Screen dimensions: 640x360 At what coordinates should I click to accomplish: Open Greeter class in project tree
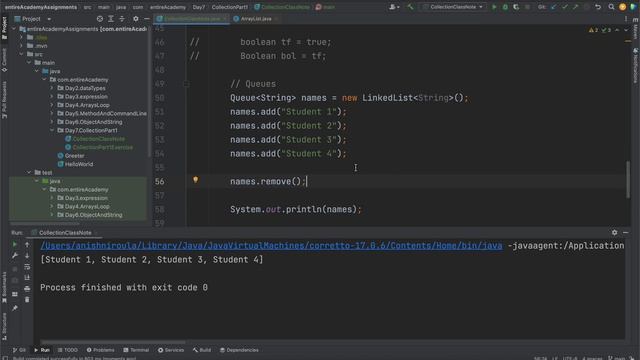point(71,156)
